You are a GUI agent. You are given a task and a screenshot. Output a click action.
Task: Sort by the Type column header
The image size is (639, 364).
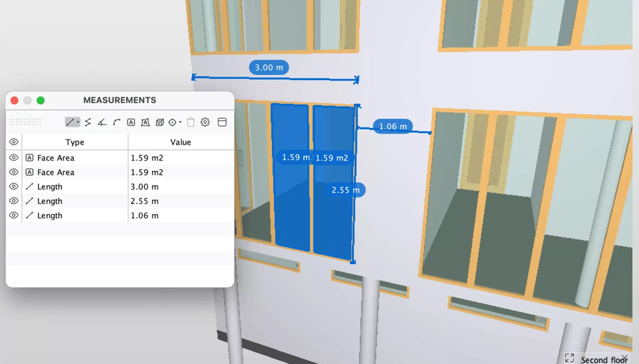pyautogui.click(x=75, y=142)
